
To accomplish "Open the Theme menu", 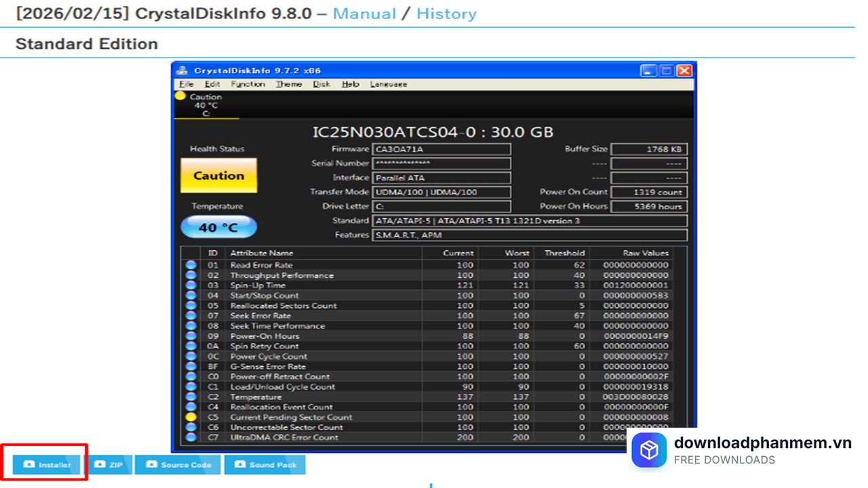I will pos(289,84).
